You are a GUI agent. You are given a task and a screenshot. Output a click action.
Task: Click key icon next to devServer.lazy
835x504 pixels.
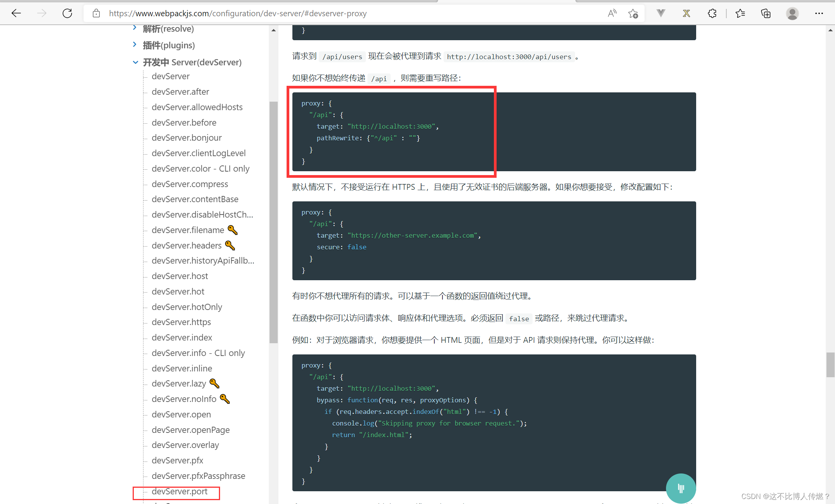(x=214, y=383)
